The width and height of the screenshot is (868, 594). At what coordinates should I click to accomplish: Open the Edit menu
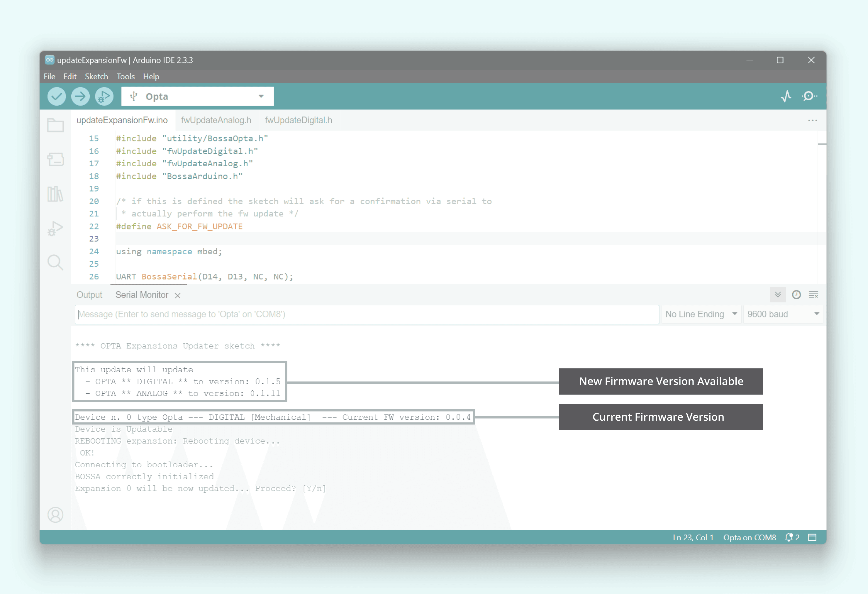click(70, 76)
